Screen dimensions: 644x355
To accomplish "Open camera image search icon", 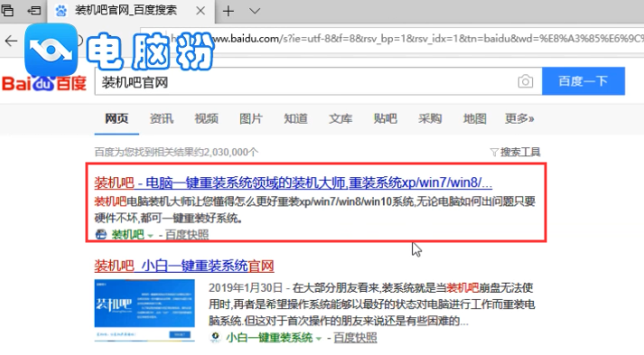I will 526,81.
